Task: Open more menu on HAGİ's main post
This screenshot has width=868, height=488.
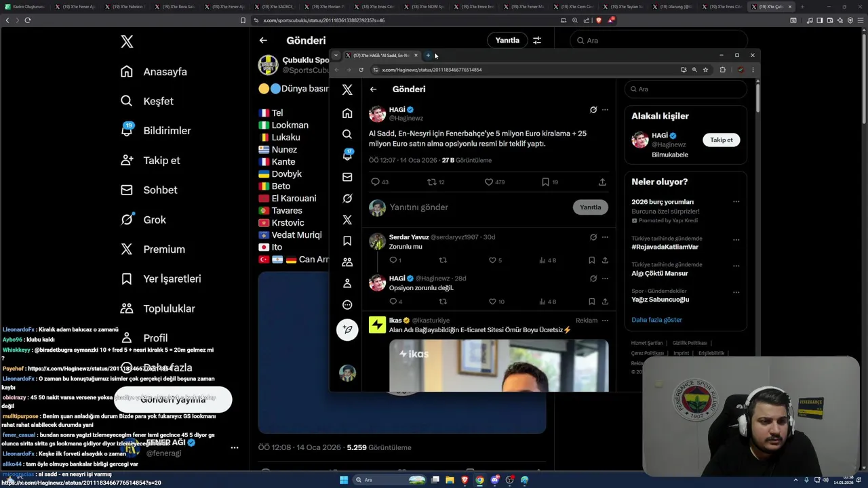Action: click(x=605, y=109)
